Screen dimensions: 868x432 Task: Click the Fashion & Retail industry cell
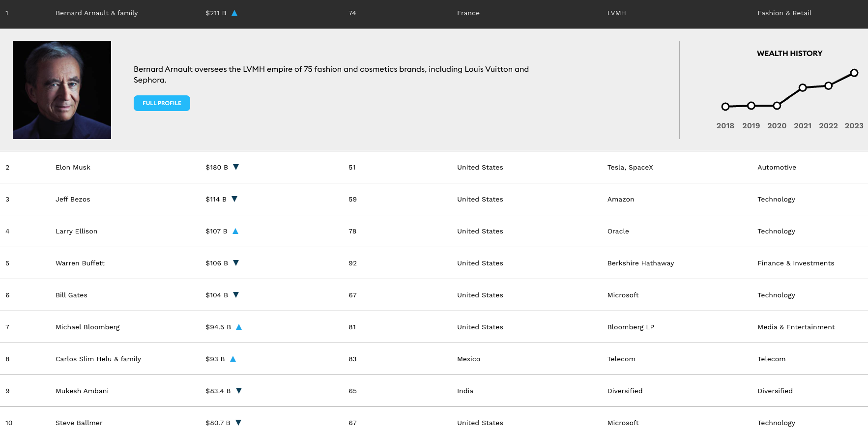[784, 13]
